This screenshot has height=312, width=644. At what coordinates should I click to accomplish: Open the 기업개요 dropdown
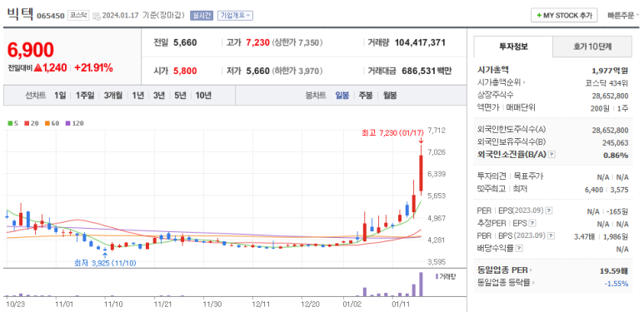click(235, 16)
